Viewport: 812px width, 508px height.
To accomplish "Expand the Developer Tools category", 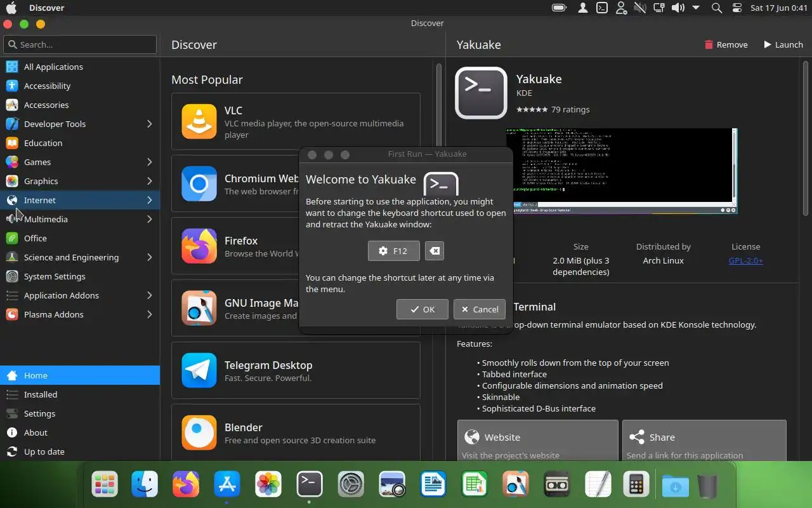I will pyautogui.click(x=150, y=124).
